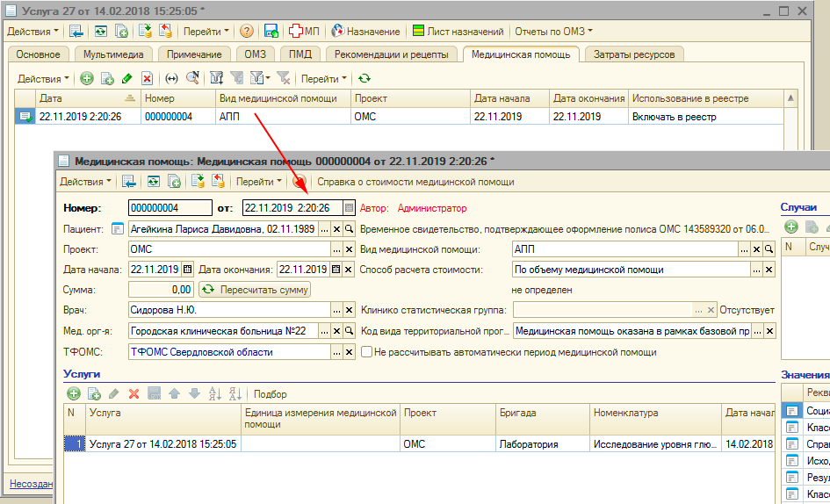830x504 pixels.
Task: Click the МП red cross button
Action: point(305,32)
